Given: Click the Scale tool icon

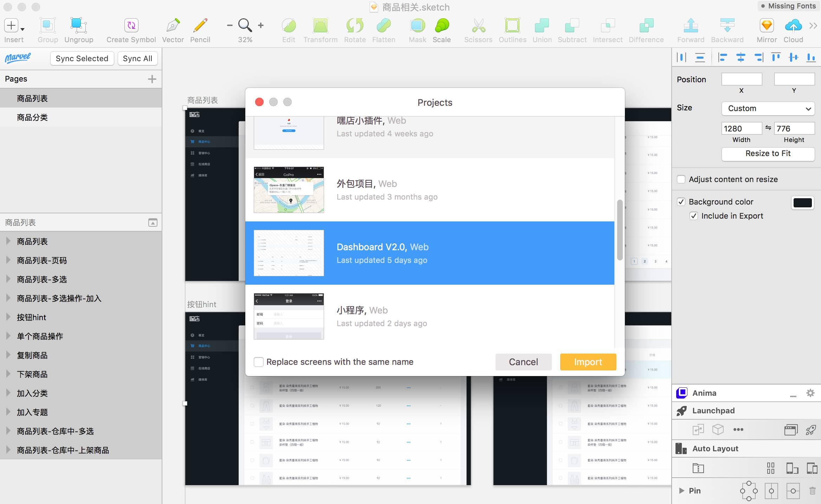Looking at the screenshot, I should point(441,26).
